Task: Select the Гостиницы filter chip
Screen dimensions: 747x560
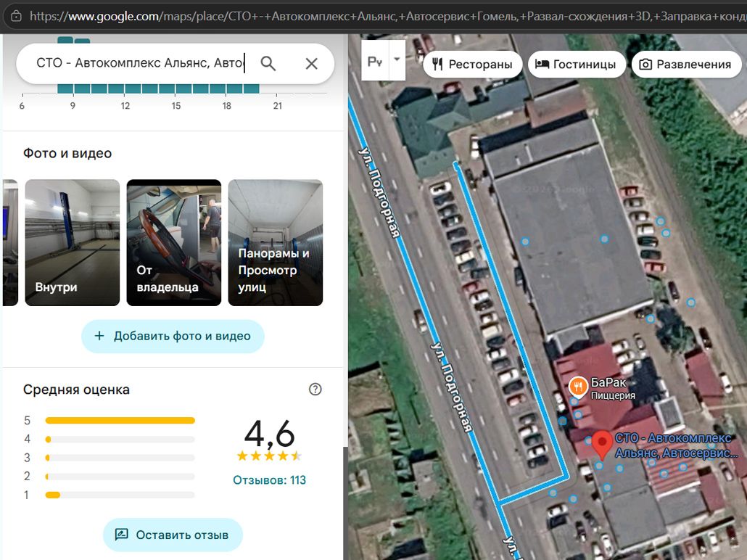Action: (x=577, y=65)
